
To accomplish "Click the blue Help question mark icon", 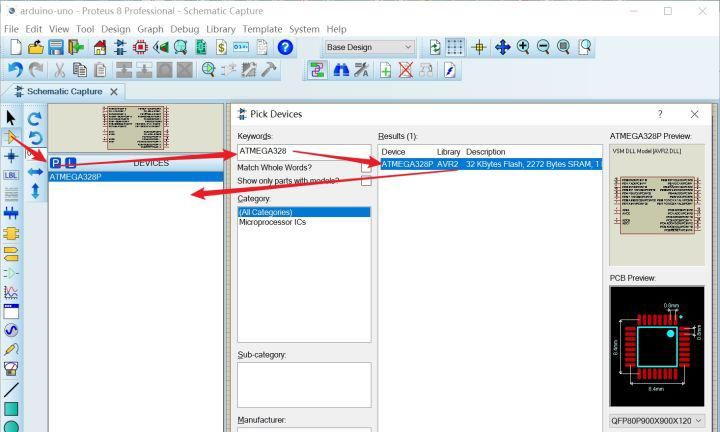I will [x=285, y=47].
